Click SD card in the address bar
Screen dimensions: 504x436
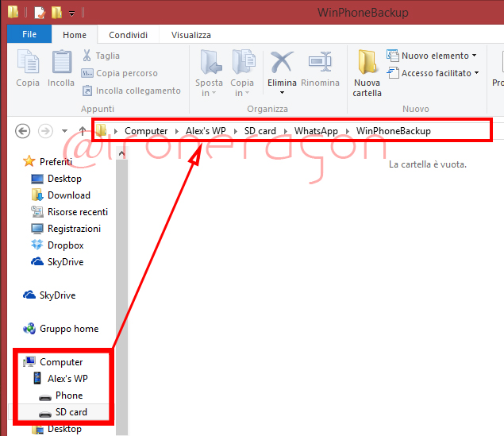(x=260, y=131)
